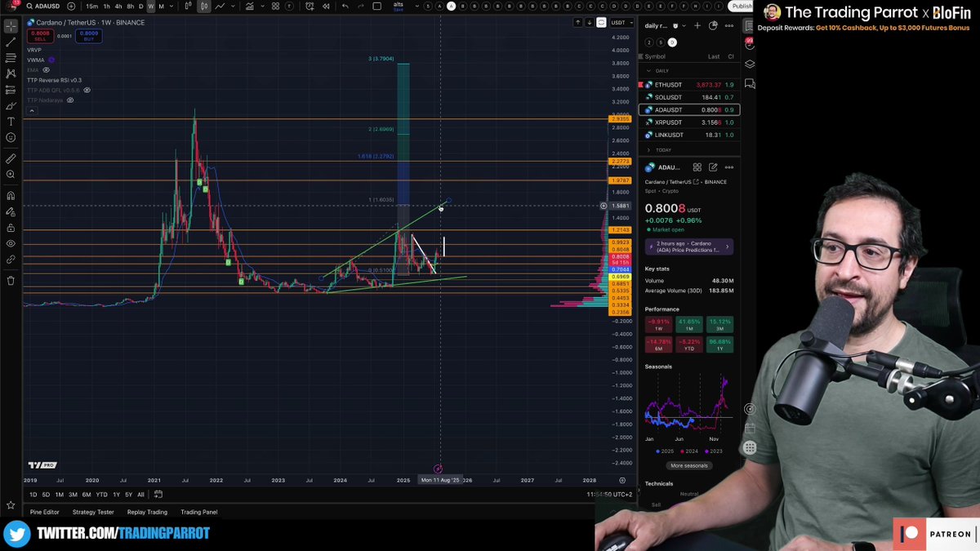This screenshot has width=980, height=551.
Task: Add symbol to watchlist with plus
Action: click(697, 26)
